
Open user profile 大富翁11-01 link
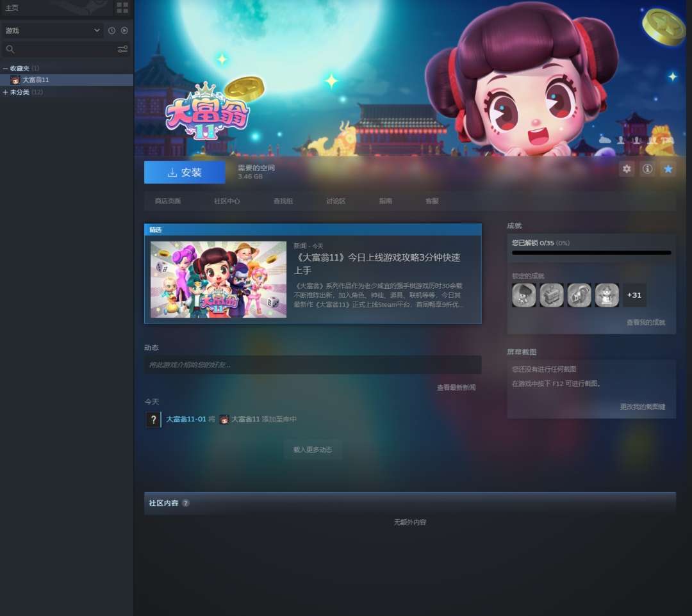186,419
